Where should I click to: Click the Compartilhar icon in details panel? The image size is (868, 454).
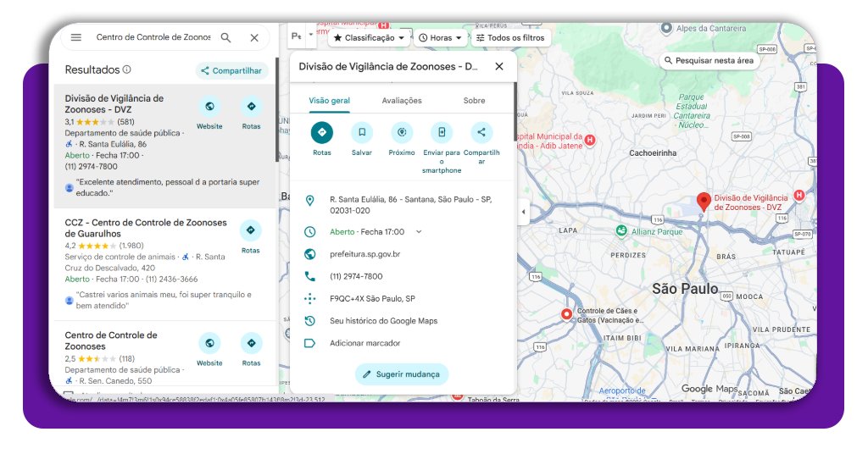click(x=481, y=133)
